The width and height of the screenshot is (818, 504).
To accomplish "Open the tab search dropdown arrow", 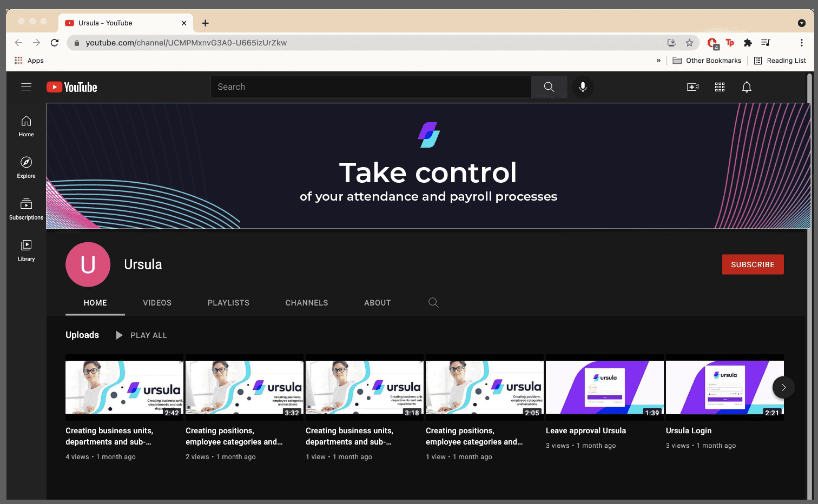I will pos(801,23).
